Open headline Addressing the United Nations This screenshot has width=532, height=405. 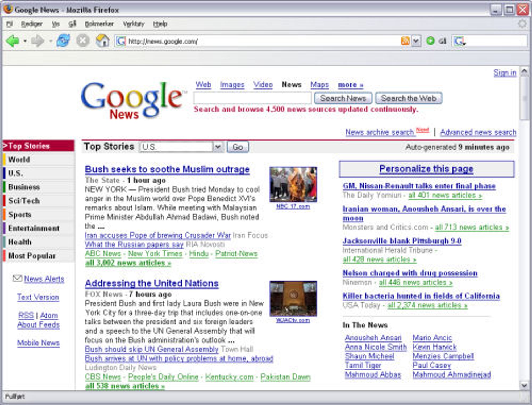coord(152,284)
